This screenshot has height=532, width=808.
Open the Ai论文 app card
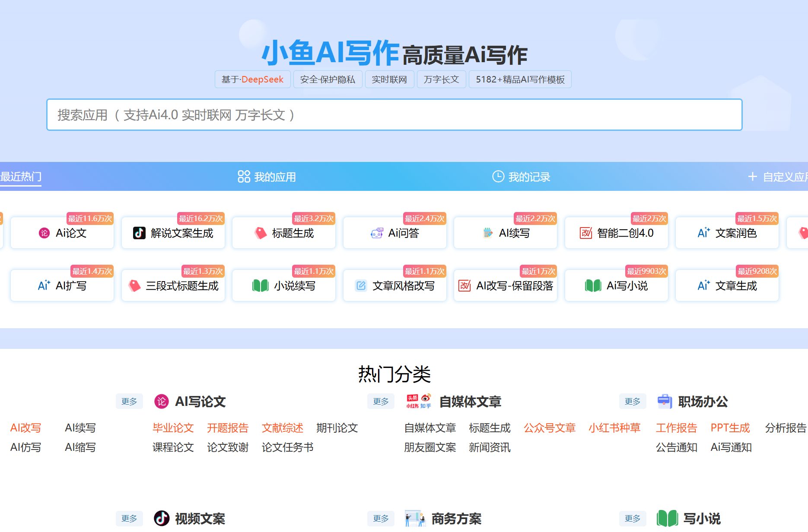click(x=62, y=233)
